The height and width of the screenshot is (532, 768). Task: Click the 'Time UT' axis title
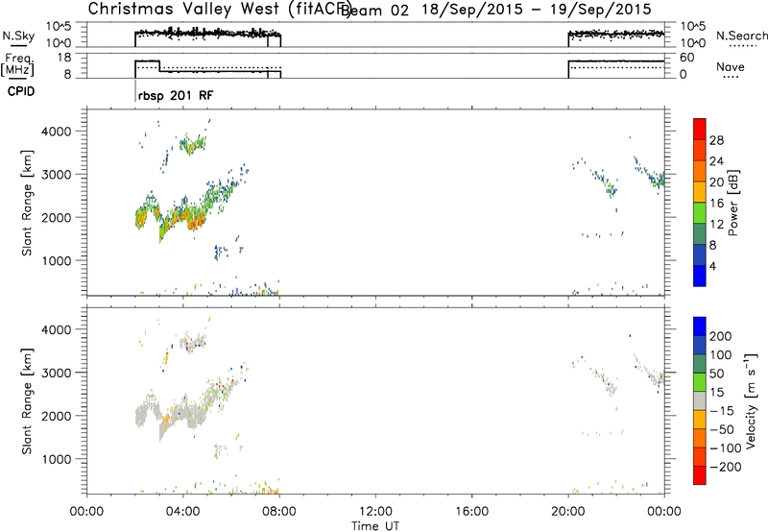(x=375, y=525)
